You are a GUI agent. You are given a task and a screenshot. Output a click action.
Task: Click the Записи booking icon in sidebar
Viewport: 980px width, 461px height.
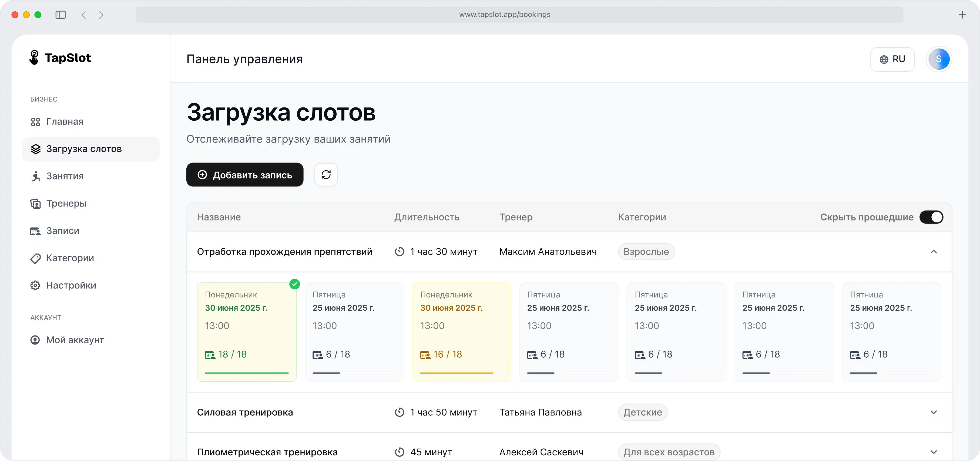[35, 231]
